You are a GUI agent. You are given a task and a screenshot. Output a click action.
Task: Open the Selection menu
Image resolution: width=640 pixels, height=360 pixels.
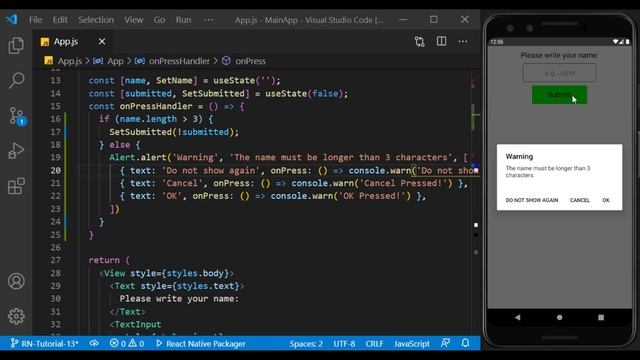tap(96, 20)
